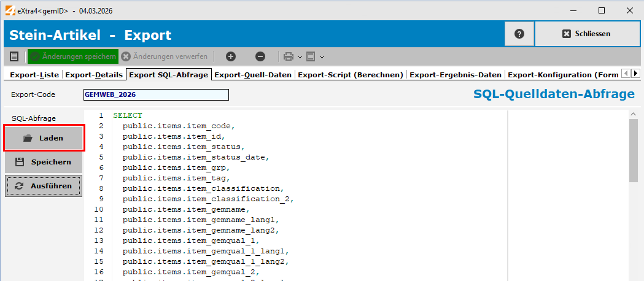Click the SQL-Abfrage label
644x281 pixels.
(33, 118)
